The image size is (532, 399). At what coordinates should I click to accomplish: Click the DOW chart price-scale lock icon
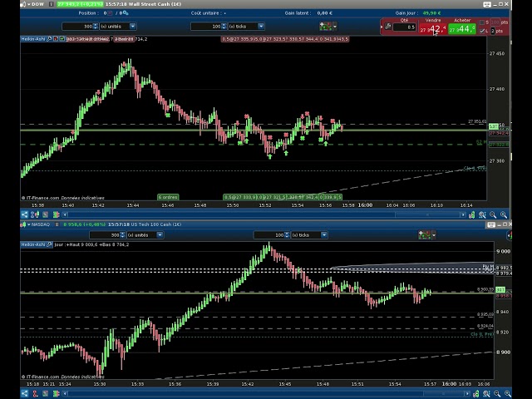(x=471, y=214)
